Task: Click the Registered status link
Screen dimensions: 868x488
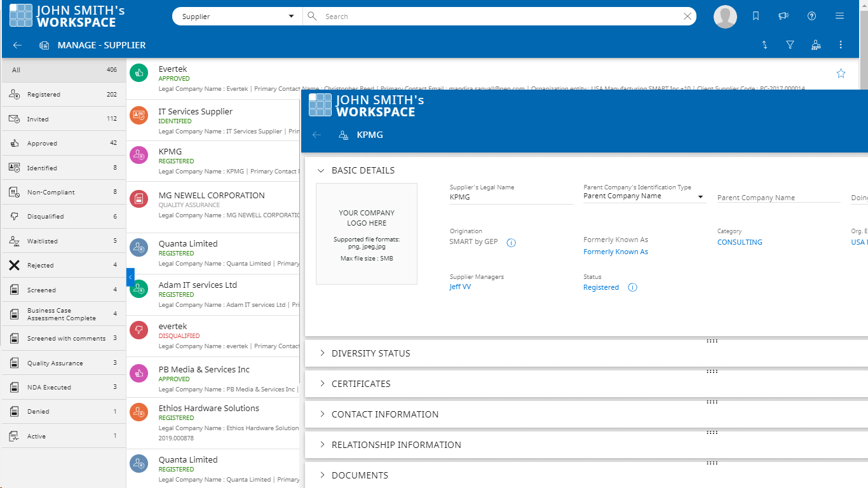Action: [601, 287]
